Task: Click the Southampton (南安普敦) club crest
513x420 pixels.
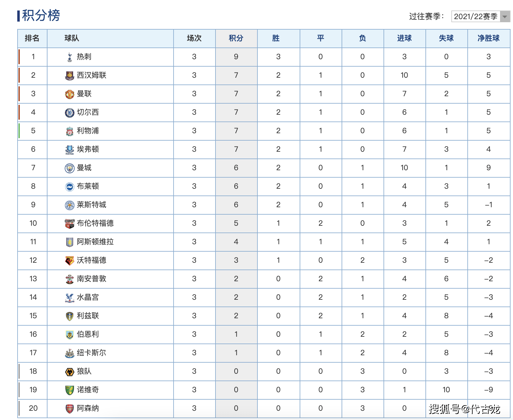Action: click(70, 279)
